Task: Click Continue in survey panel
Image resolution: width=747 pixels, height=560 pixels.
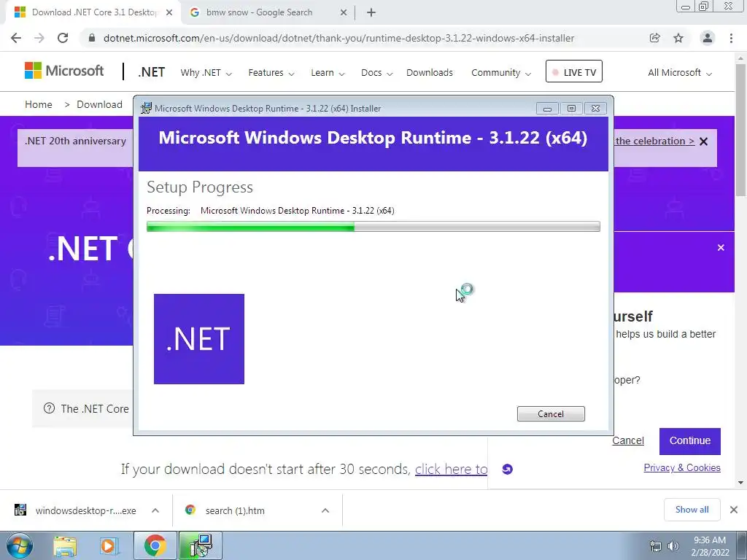Action: [690, 441]
